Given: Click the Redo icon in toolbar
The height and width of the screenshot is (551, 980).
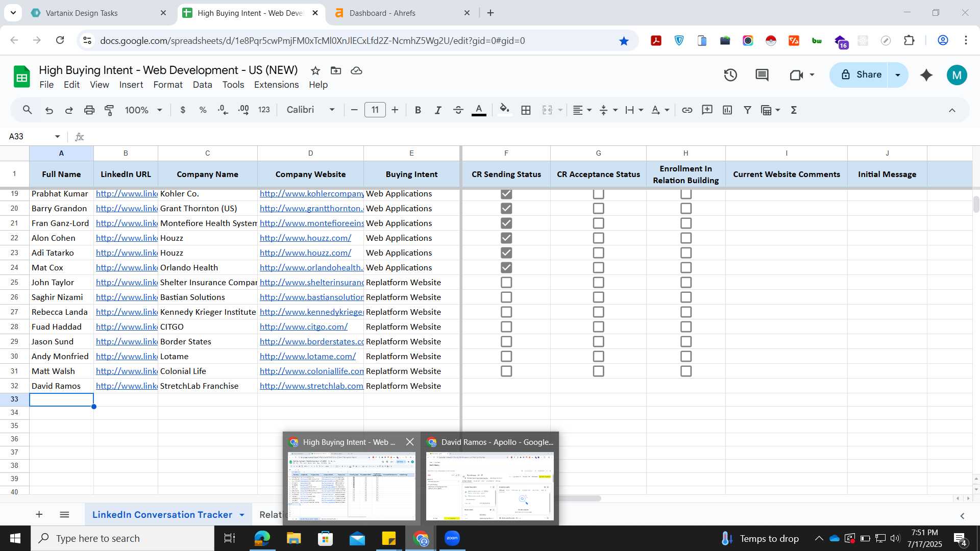Looking at the screenshot, I should point(69,110).
